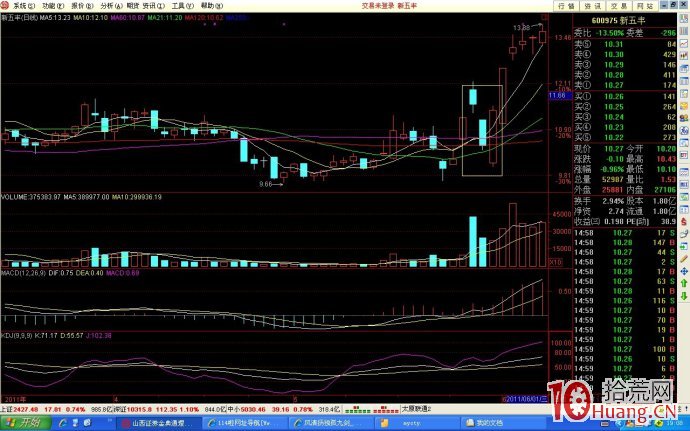The width and height of the screenshot is (690, 431).
Task: Click the 600975 新五丰 stock title
Action: [618, 20]
